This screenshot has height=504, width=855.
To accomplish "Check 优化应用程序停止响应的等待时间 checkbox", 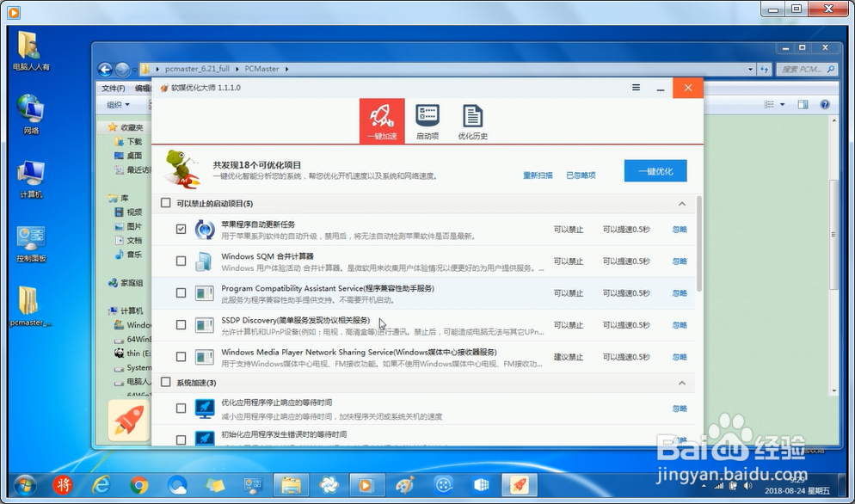I will coord(181,408).
